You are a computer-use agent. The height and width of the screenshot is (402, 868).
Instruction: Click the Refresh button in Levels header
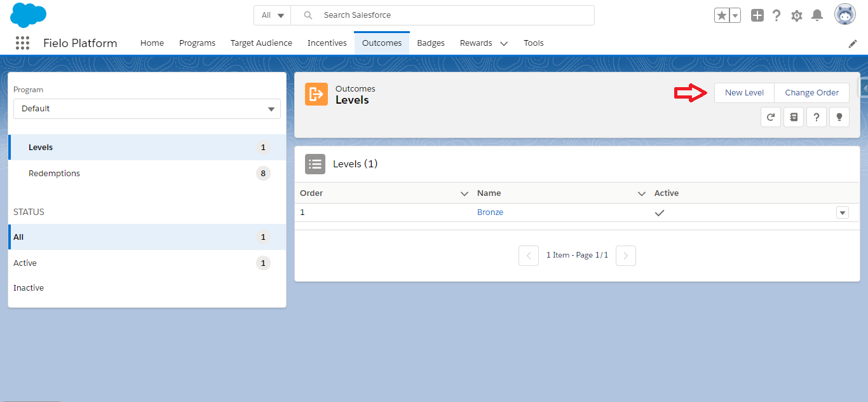[x=771, y=117]
